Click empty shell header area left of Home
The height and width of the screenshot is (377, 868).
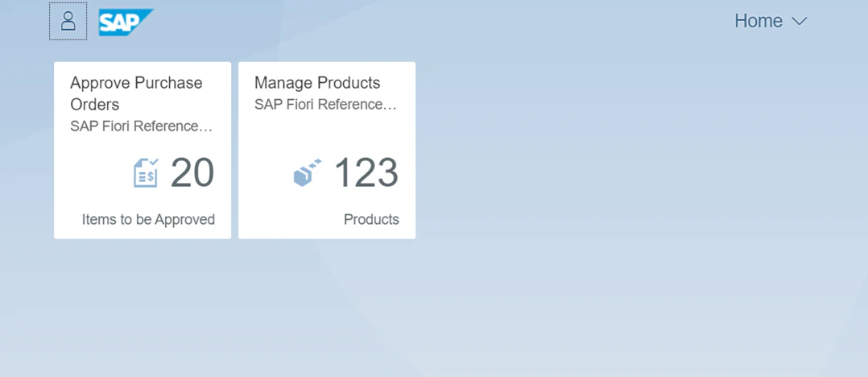pyautogui.click(x=443, y=21)
